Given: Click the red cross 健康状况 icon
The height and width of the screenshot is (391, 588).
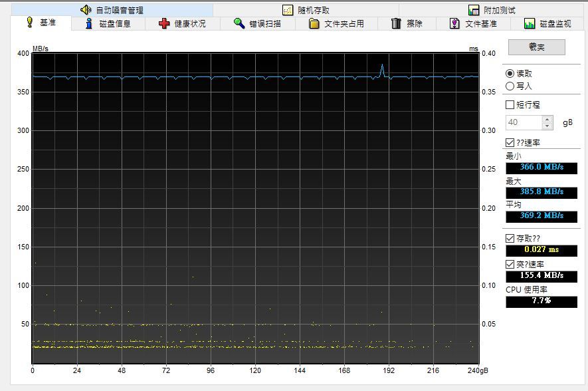Looking at the screenshot, I should pos(164,24).
